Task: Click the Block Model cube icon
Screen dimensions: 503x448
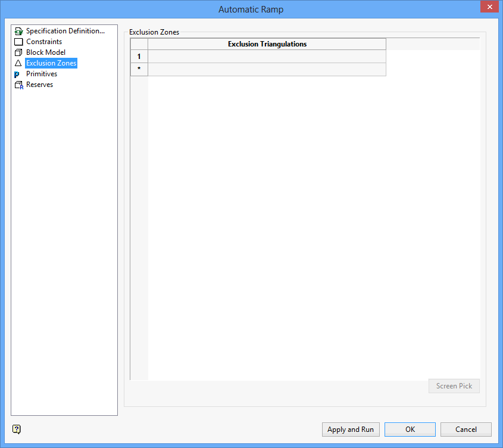Action: [18, 52]
